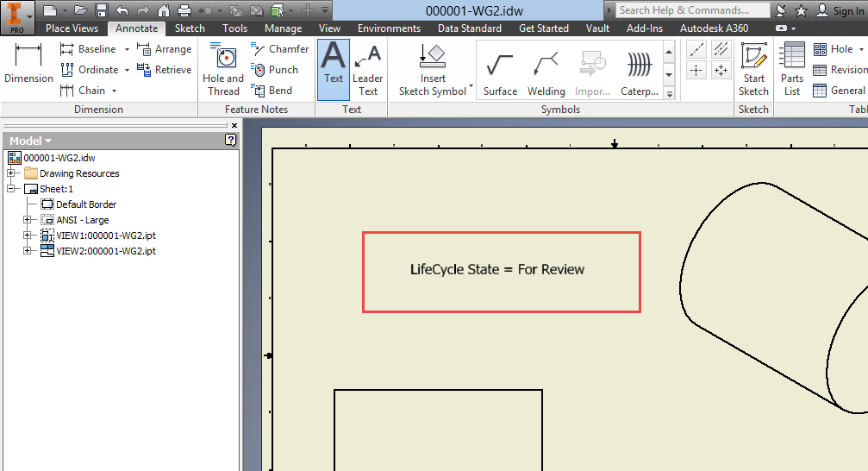Open the Insert Sketch Symbol dropdown arrow
The height and width of the screenshot is (471, 868).
pos(471,86)
